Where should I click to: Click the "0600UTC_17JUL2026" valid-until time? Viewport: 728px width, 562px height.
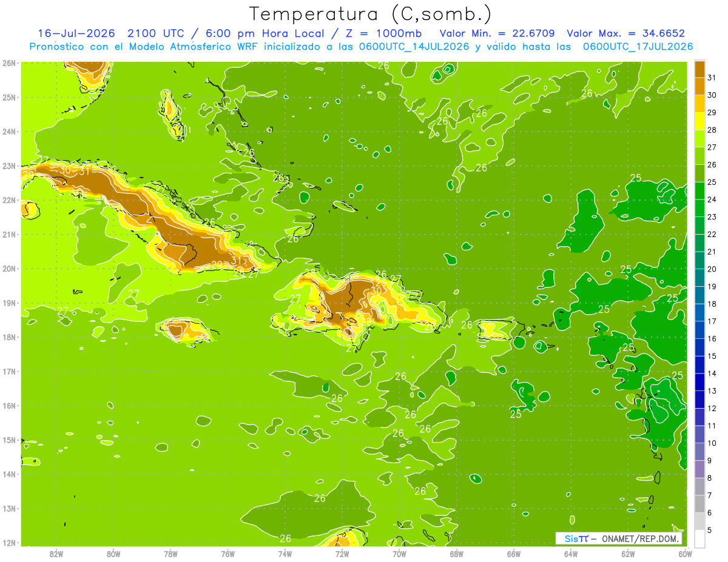(x=638, y=46)
